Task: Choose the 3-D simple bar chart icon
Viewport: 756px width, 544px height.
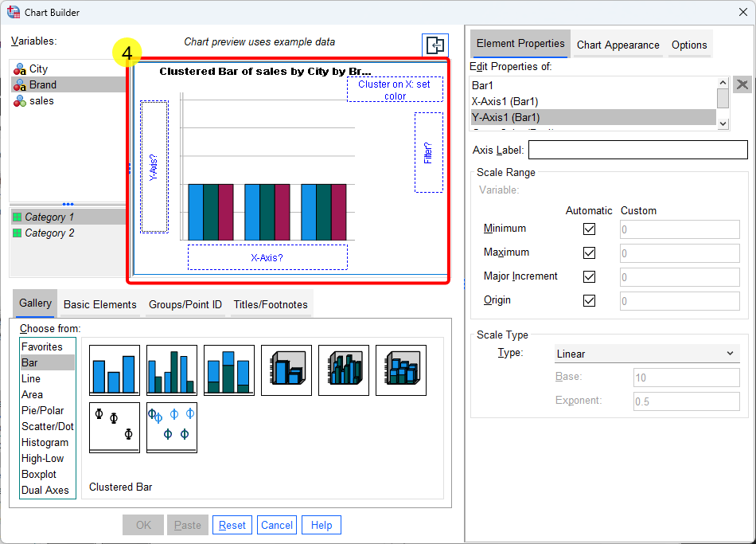Action: point(286,370)
